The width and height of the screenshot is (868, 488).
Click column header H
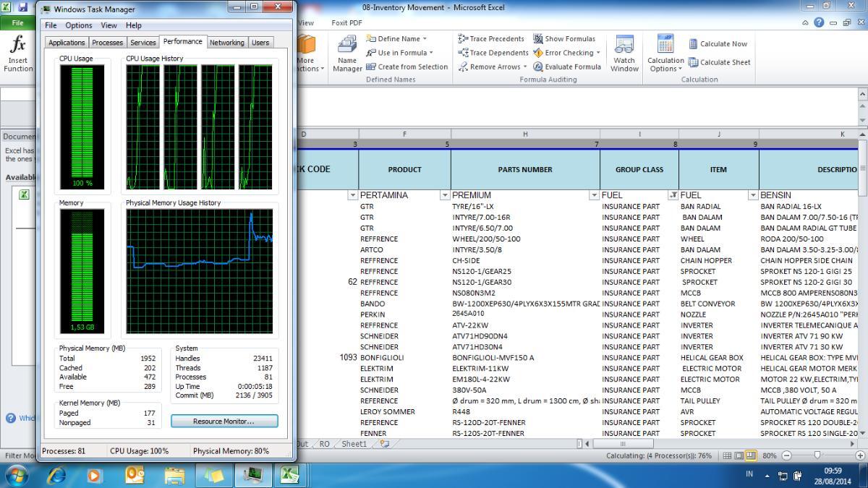click(525, 134)
